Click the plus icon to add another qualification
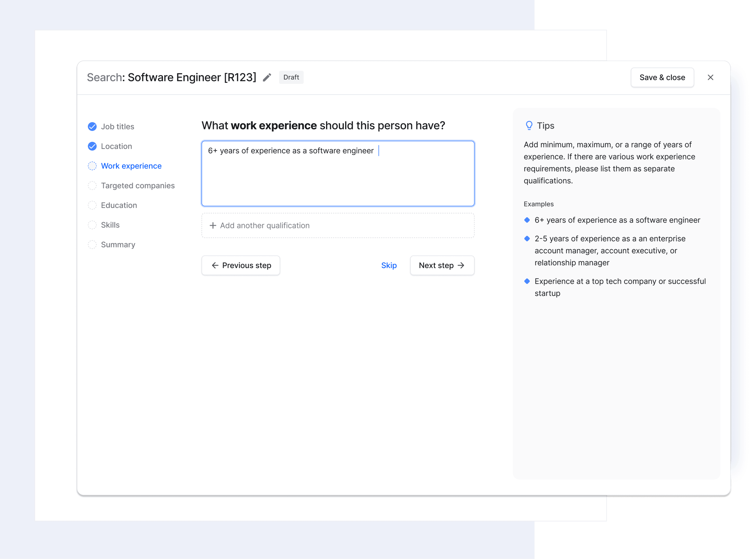 click(x=213, y=225)
